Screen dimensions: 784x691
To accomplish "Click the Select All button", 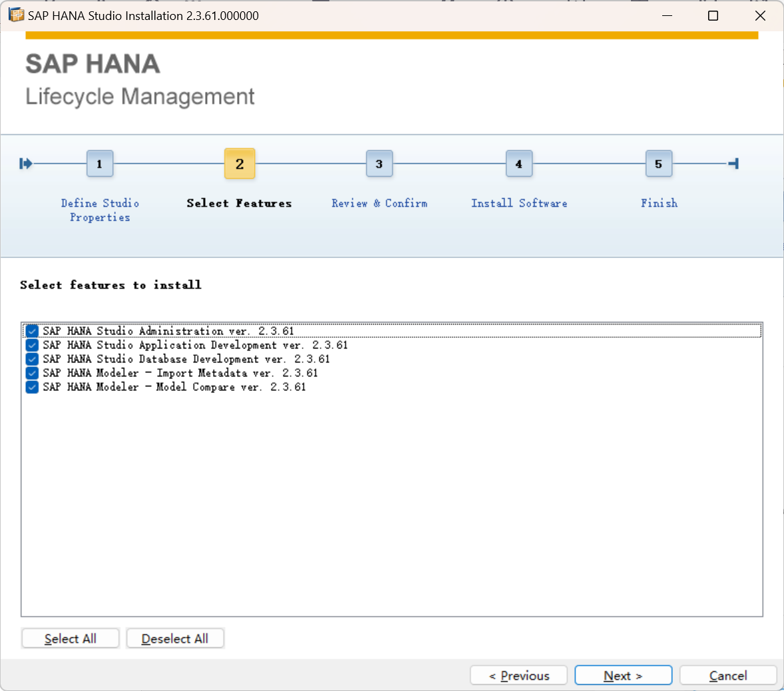I will click(x=71, y=638).
